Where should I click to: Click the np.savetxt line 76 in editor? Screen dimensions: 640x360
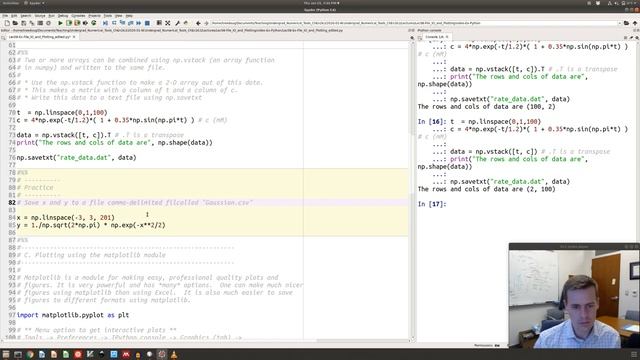pyautogui.click(x=76, y=158)
